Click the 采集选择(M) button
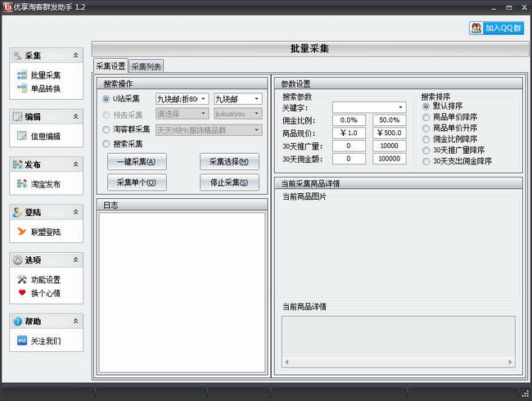This screenshot has width=532, height=401. 229,161
